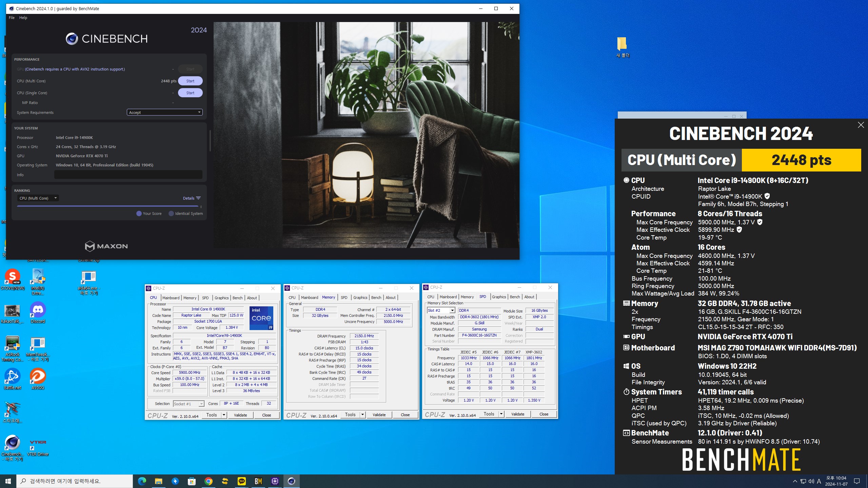868x488 pixels.
Task: Open the A950G desktop icon
Action: 38,379
